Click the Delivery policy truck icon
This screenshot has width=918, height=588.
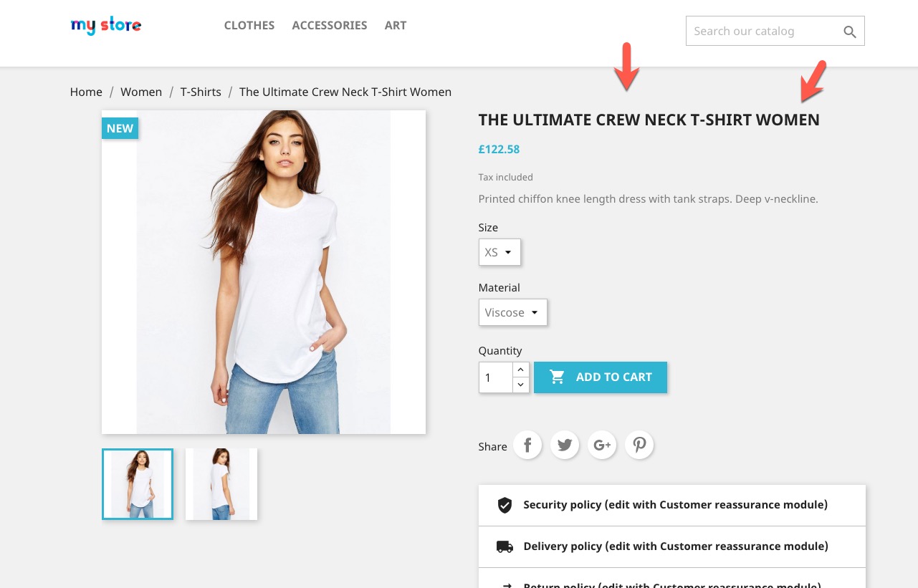[505, 546]
